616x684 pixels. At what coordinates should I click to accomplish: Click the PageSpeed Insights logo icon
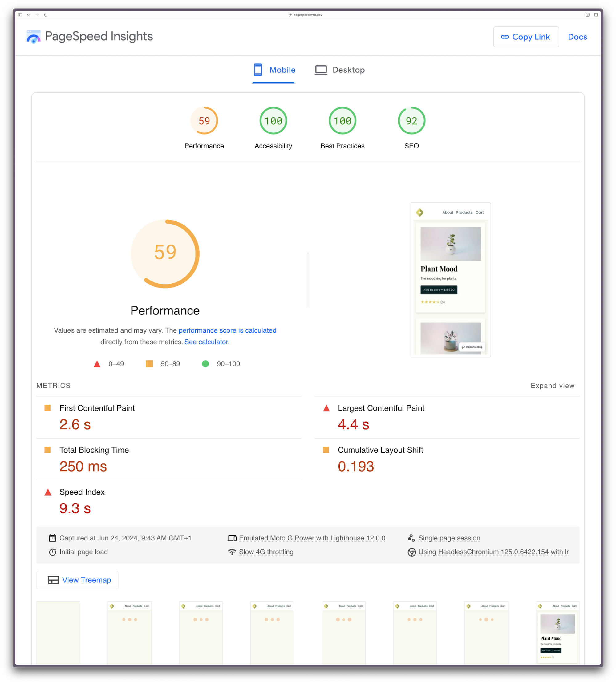[x=33, y=37]
